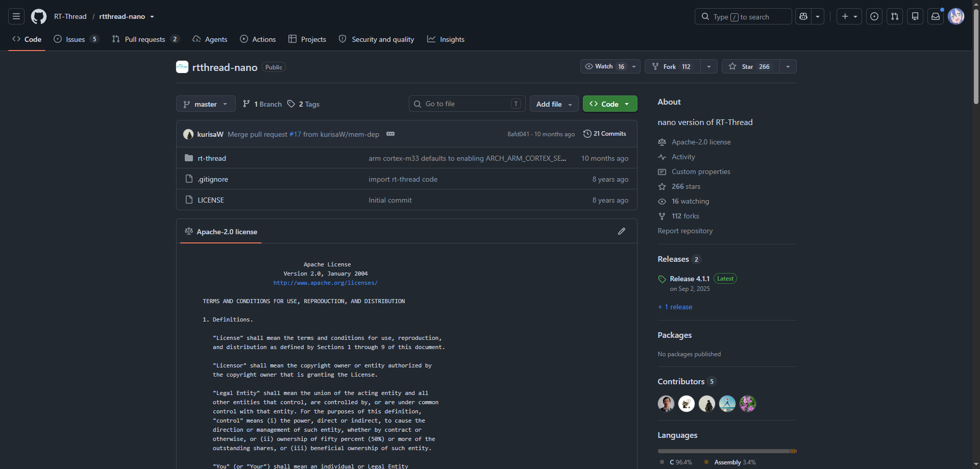Open second contributor avatar
The height and width of the screenshot is (469, 980).
(687, 404)
